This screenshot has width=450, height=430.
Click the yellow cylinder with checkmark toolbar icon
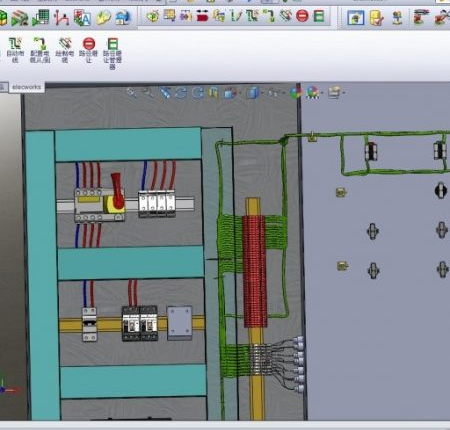pyautogui.click(x=376, y=18)
